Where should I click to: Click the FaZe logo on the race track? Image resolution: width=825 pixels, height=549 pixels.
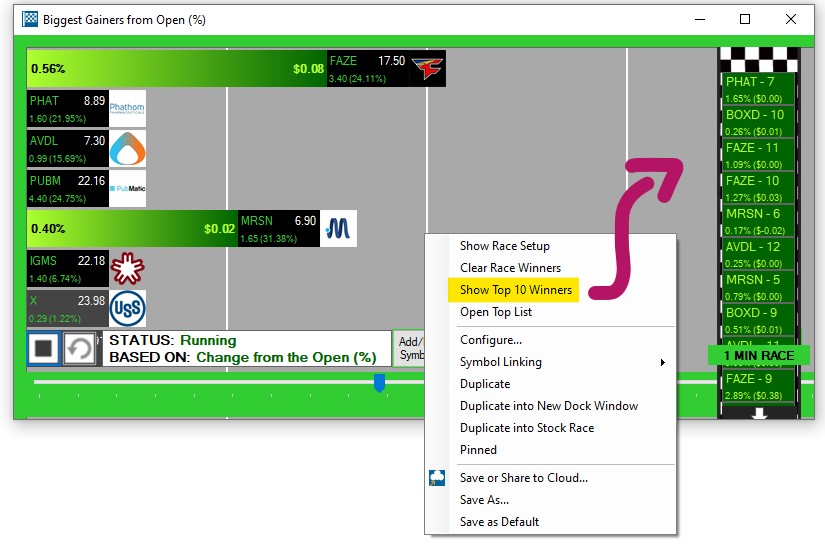pyautogui.click(x=429, y=69)
